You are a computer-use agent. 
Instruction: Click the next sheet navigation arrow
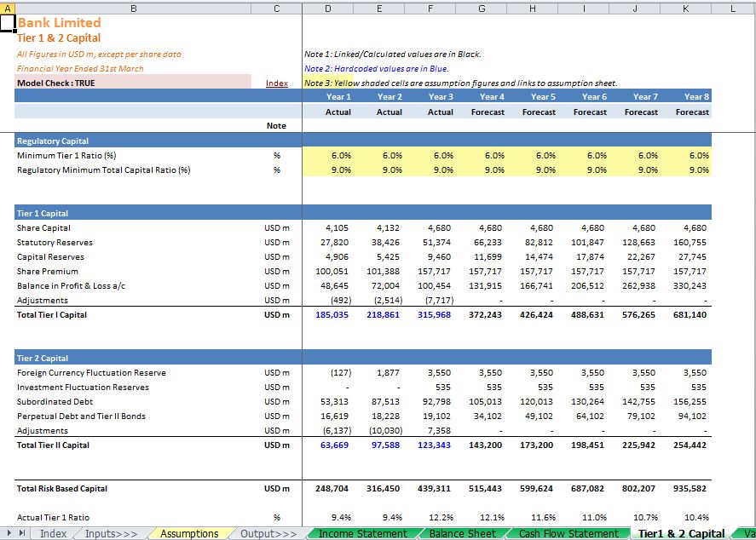[9, 533]
